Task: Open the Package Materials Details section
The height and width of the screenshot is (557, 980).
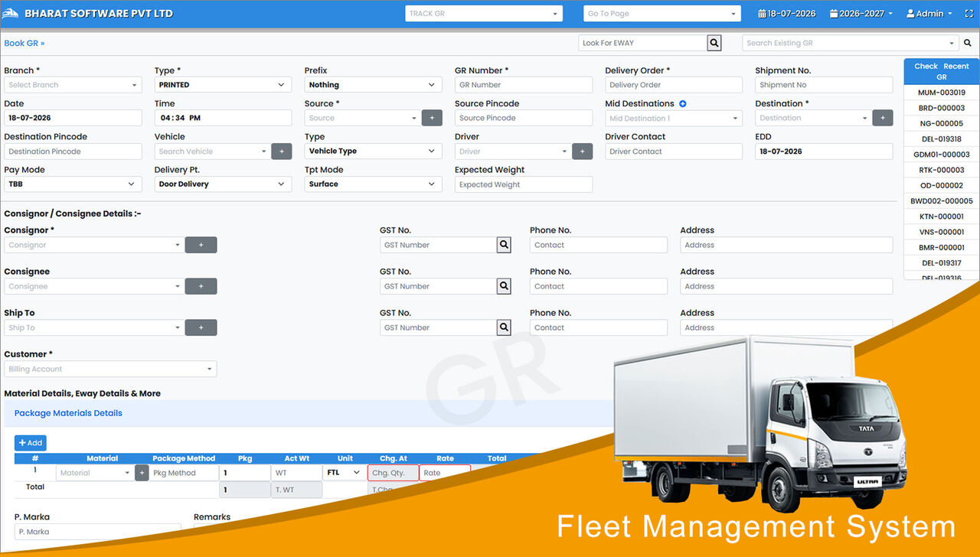Action: [68, 413]
